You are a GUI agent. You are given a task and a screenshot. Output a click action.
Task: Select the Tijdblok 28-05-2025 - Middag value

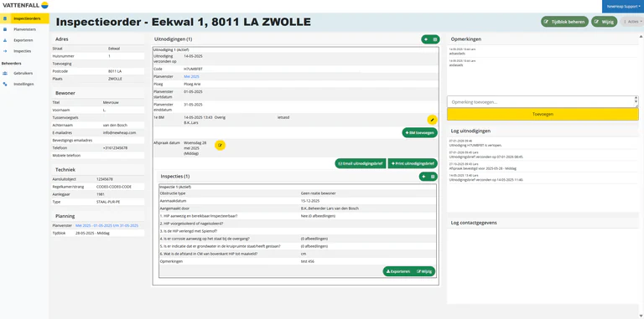pyautogui.click(x=92, y=233)
